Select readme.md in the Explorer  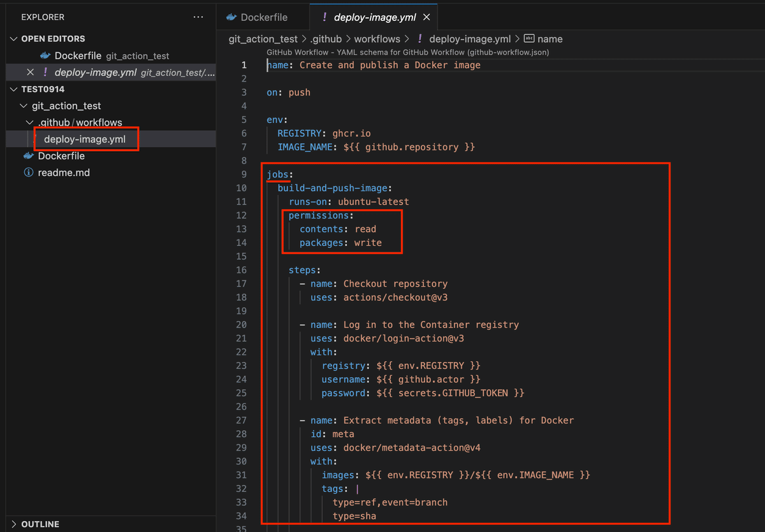(63, 173)
